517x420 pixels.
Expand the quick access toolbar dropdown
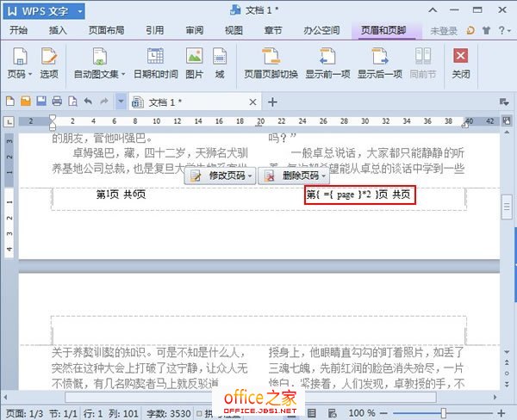coord(121,102)
